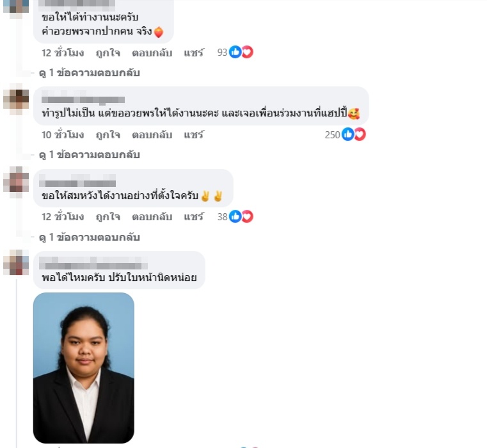
Task: Expand ดู 1 ข้อความตอบกลับ under 250-likes comment
Action: [x=90, y=155]
